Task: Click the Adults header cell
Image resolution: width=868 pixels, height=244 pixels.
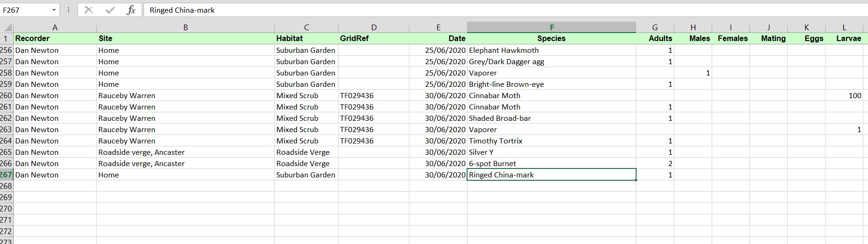Action: click(x=655, y=39)
